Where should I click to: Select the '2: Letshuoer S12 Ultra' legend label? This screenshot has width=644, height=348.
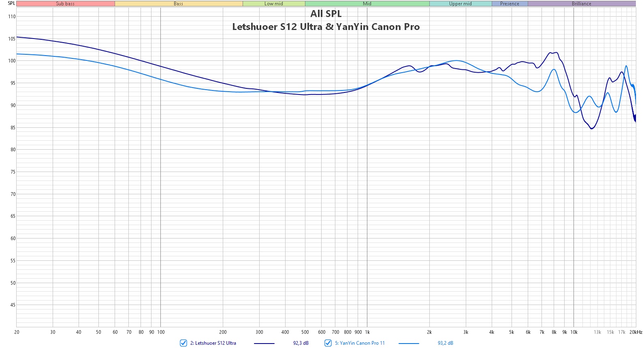coord(213,343)
